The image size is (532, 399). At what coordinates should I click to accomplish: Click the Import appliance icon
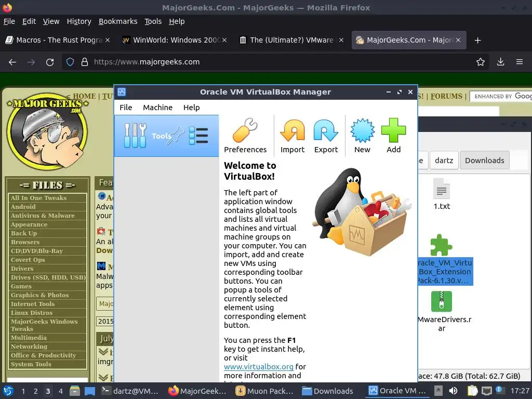coord(292,136)
